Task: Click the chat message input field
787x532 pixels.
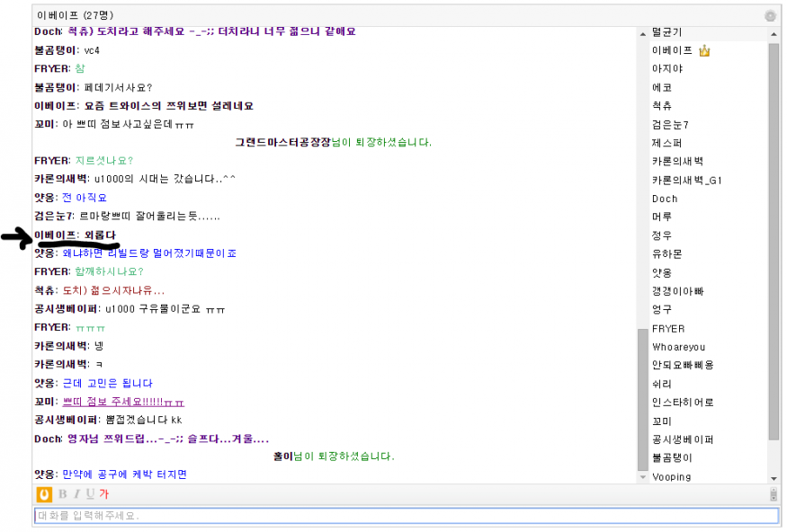Action: coord(406,516)
